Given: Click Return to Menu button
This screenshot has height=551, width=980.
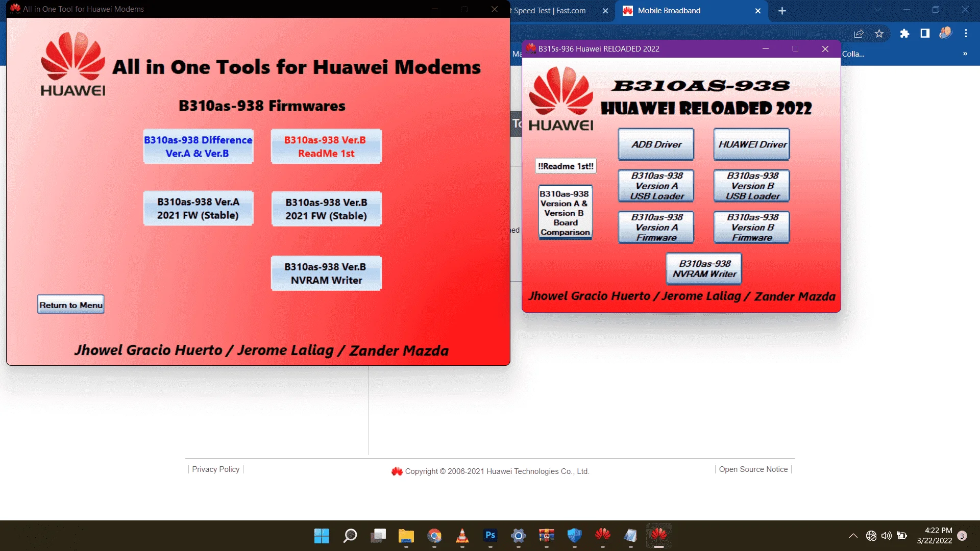Looking at the screenshot, I should [x=71, y=305].
